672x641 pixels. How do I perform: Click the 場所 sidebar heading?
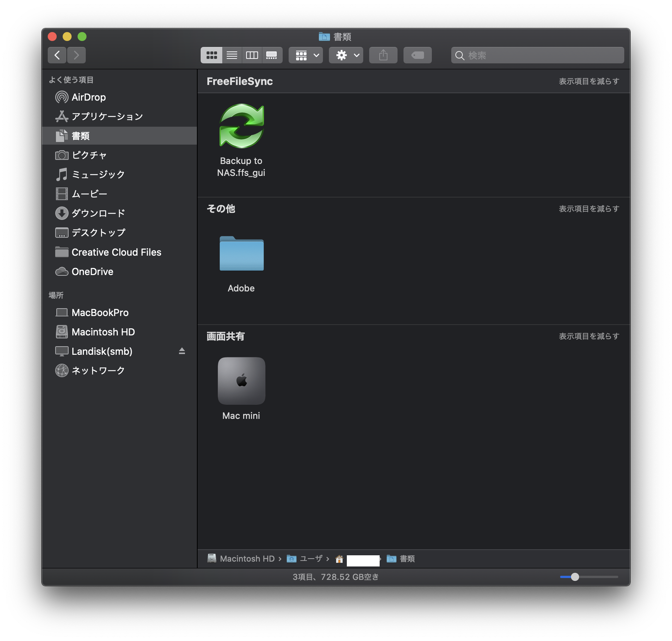[56, 295]
